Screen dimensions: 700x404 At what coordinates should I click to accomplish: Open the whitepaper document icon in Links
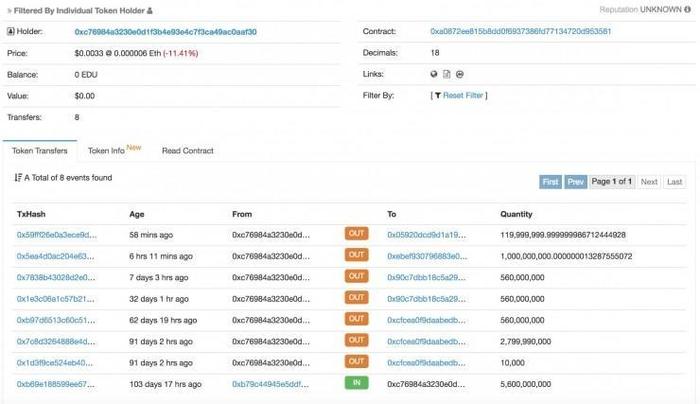(446, 74)
